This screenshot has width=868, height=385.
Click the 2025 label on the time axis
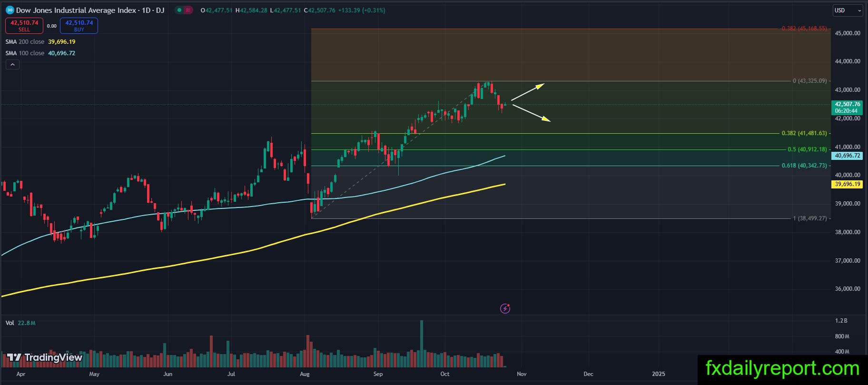(659, 374)
